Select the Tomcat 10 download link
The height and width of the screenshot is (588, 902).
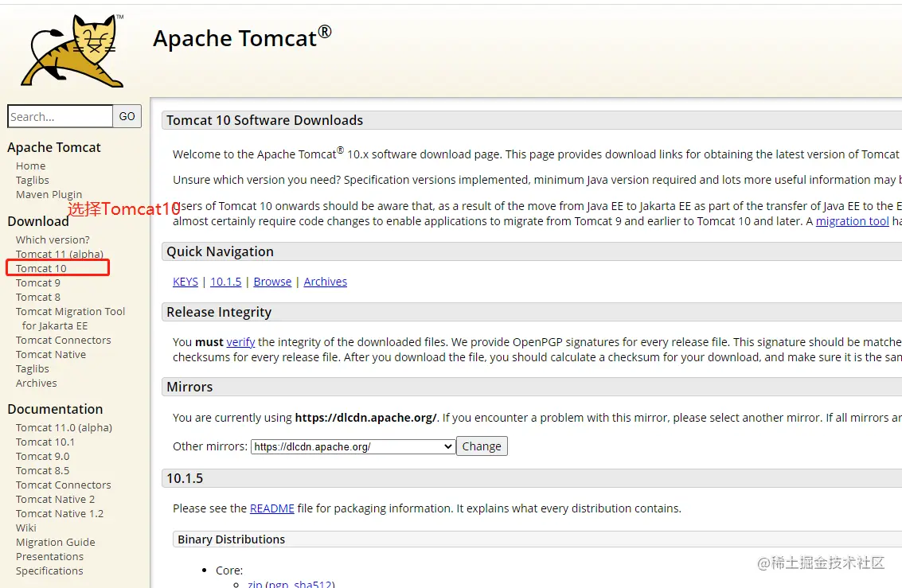41,268
